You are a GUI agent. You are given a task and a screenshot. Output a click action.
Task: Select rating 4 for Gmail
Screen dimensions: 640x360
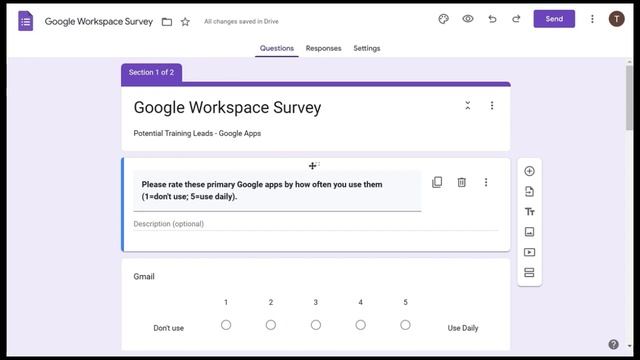coord(360,325)
